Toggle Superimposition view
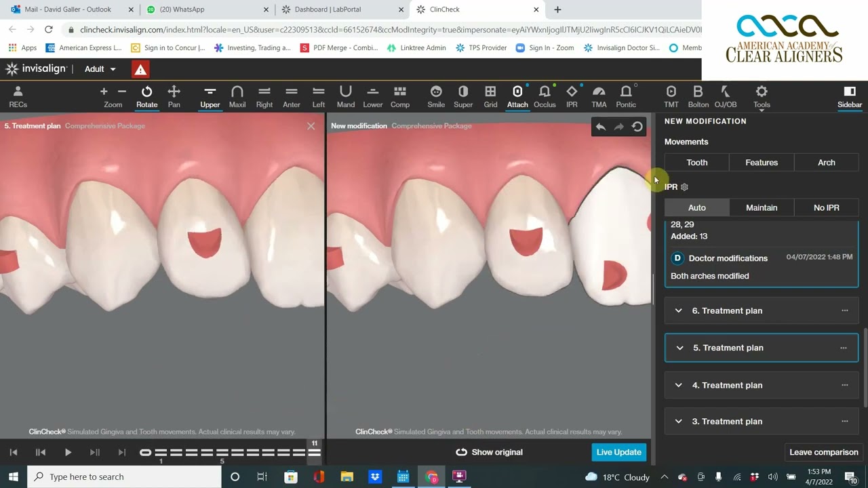 coord(463,96)
